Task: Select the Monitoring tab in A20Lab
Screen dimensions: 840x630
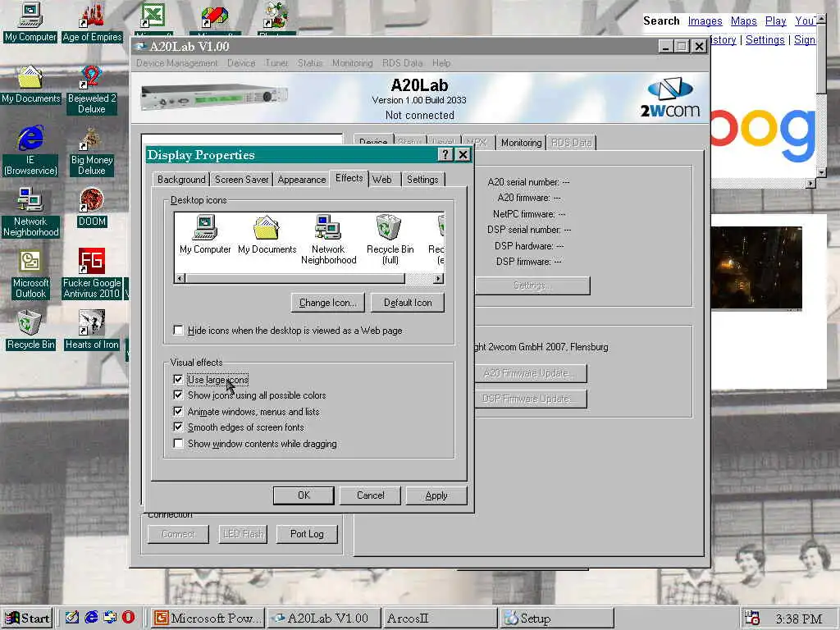Action: coord(521,143)
